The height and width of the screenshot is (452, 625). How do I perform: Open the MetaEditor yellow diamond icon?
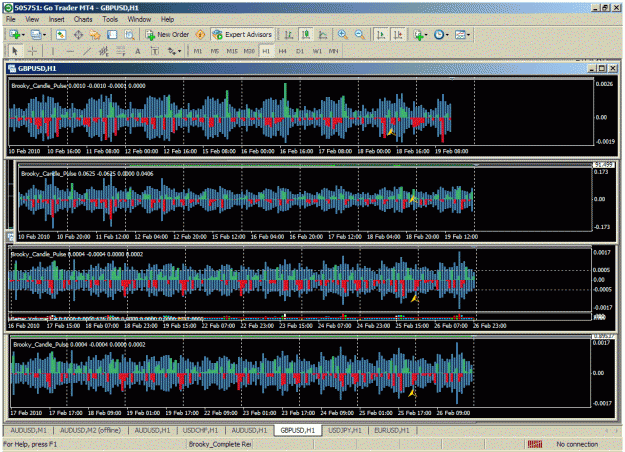click(200, 35)
